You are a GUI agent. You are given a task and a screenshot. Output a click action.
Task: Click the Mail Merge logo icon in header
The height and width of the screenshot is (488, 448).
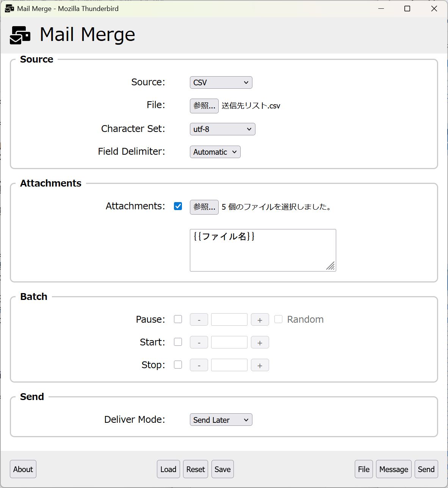tap(20, 35)
